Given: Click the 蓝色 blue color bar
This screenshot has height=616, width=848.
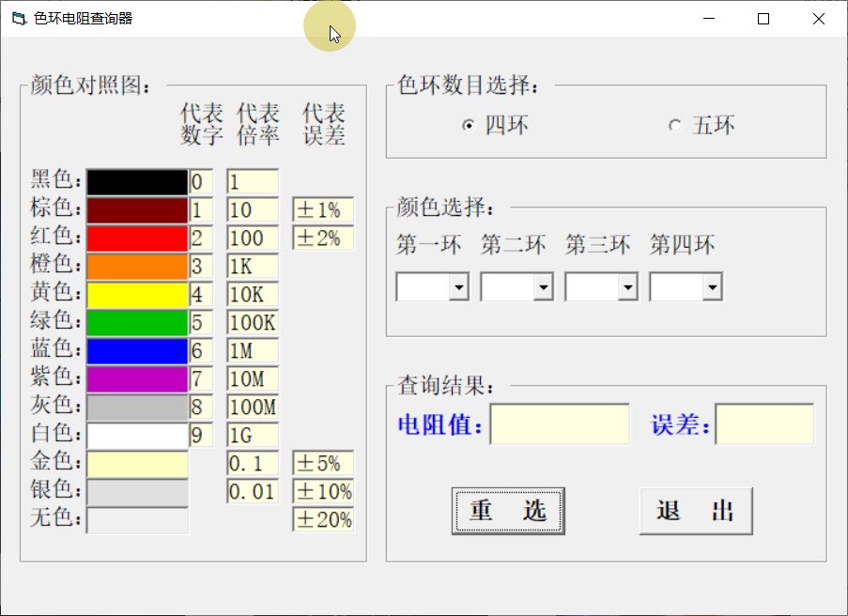Looking at the screenshot, I should (136, 350).
